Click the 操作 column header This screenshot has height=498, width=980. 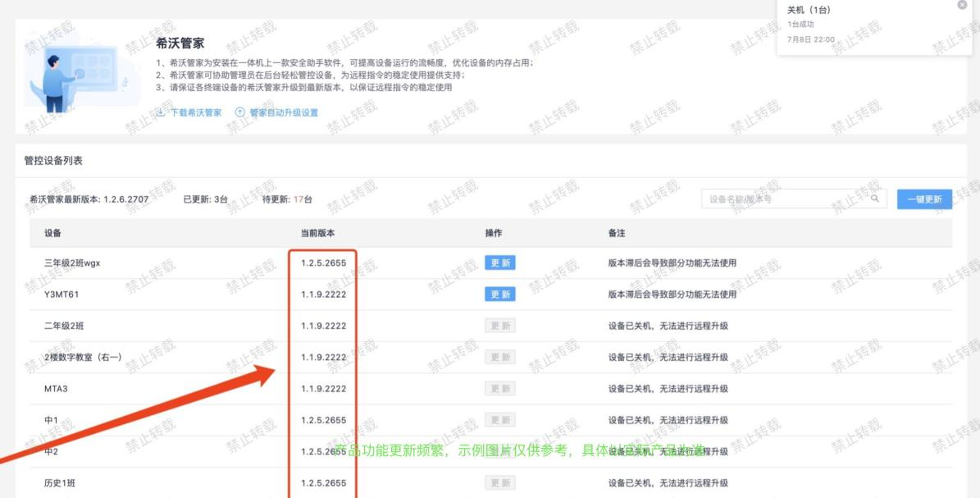[494, 233]
